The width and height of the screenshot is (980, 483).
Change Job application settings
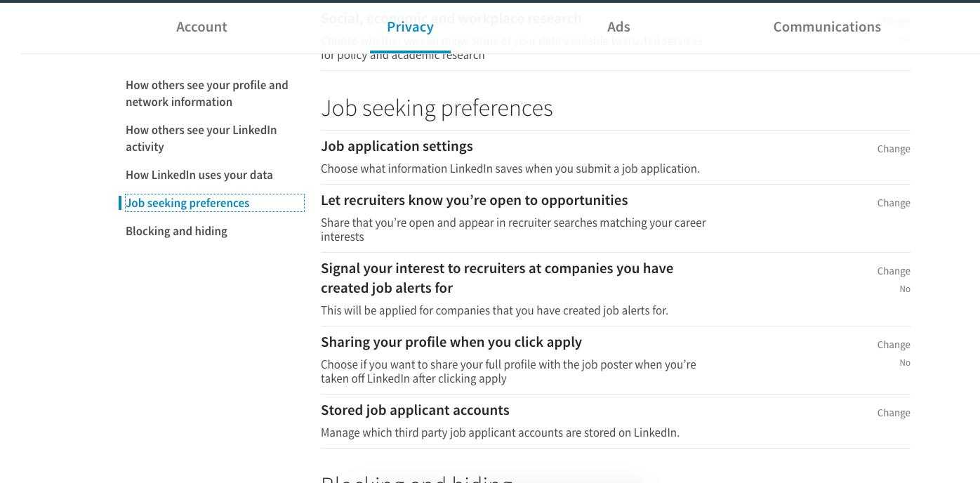894,149
